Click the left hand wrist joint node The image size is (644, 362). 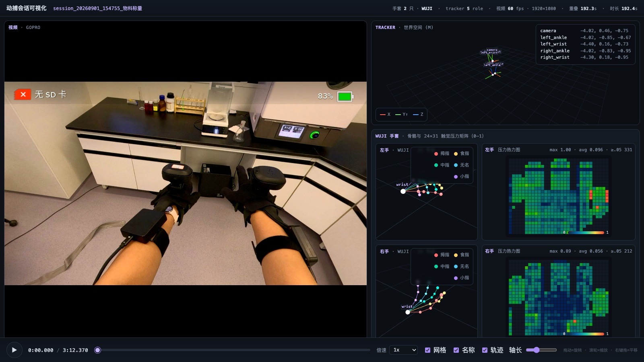(x=403, y=191)
